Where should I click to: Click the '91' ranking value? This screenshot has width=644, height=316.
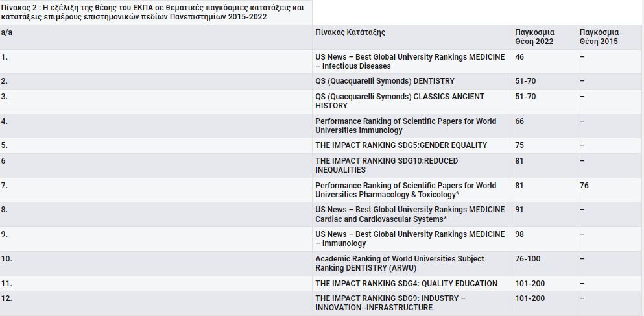pos(519,209)
